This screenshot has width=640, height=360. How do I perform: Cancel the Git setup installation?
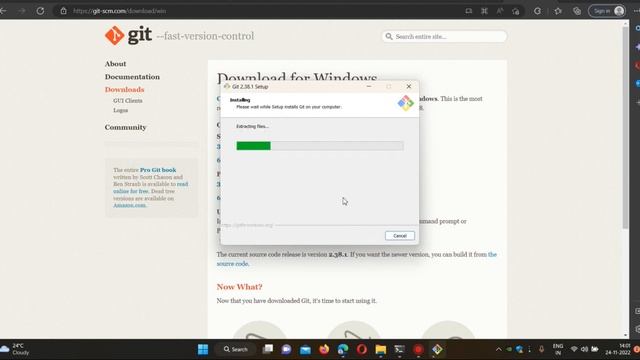tap(400, 236)
